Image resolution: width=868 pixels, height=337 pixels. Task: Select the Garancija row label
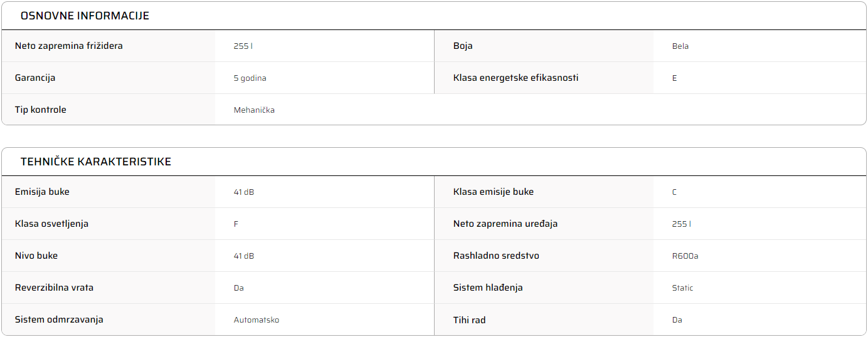tap(35, 78)
